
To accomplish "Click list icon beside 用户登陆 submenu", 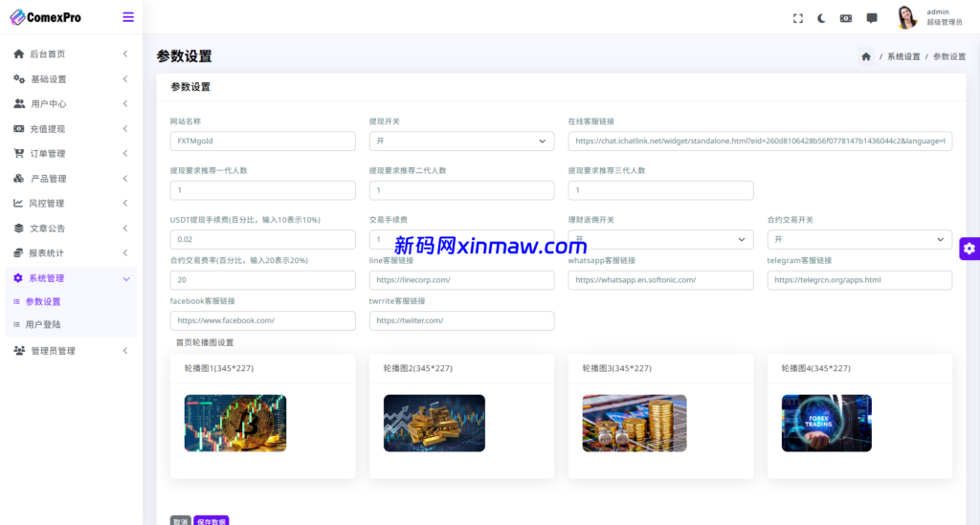I will coord(16,324).
